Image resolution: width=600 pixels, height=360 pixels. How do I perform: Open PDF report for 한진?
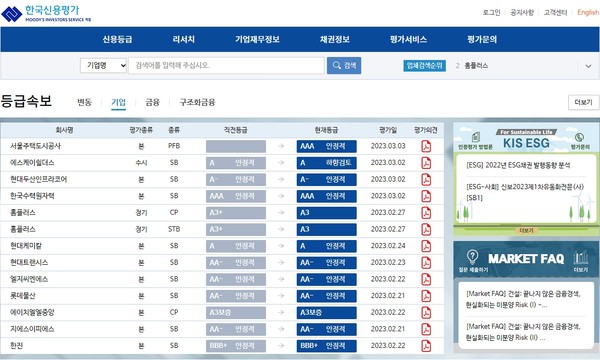pyautogui.click(x=426, y=346)
